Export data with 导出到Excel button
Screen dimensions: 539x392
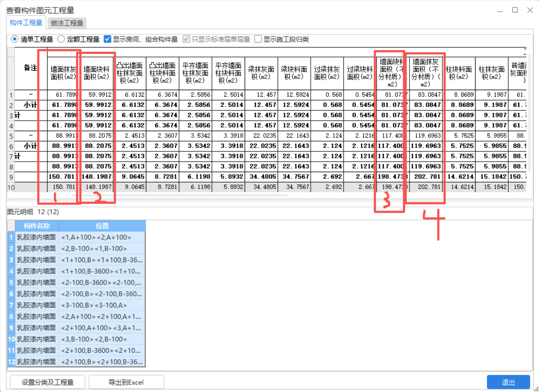click(x=126, y=382)
